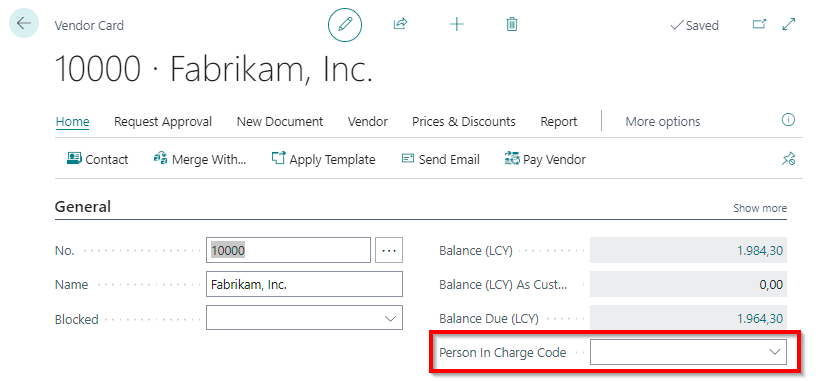Open the information icon pane
The image size is (835, 381).
tap(788, 120)
